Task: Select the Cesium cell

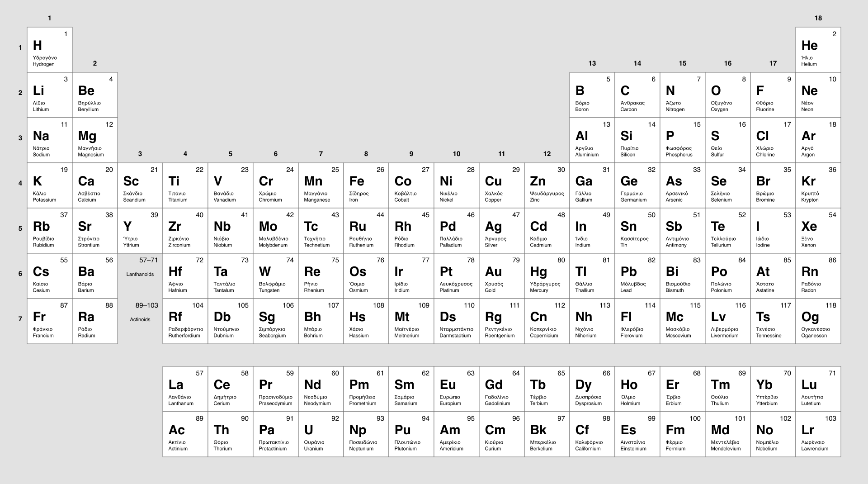Action: click(50, 276)
